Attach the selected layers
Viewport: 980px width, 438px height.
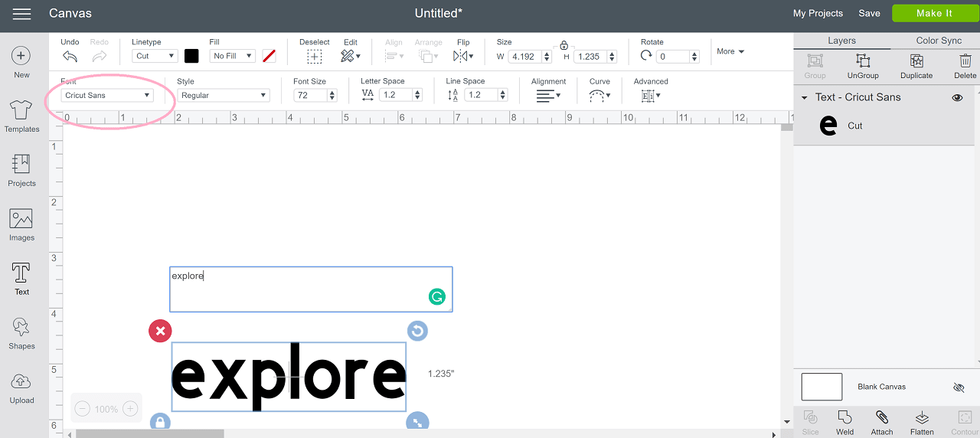coord(882,422)
